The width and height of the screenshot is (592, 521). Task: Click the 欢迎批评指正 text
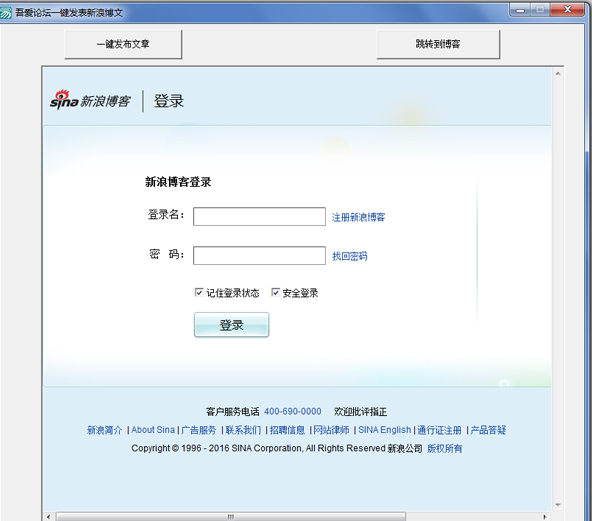[360, 412]
